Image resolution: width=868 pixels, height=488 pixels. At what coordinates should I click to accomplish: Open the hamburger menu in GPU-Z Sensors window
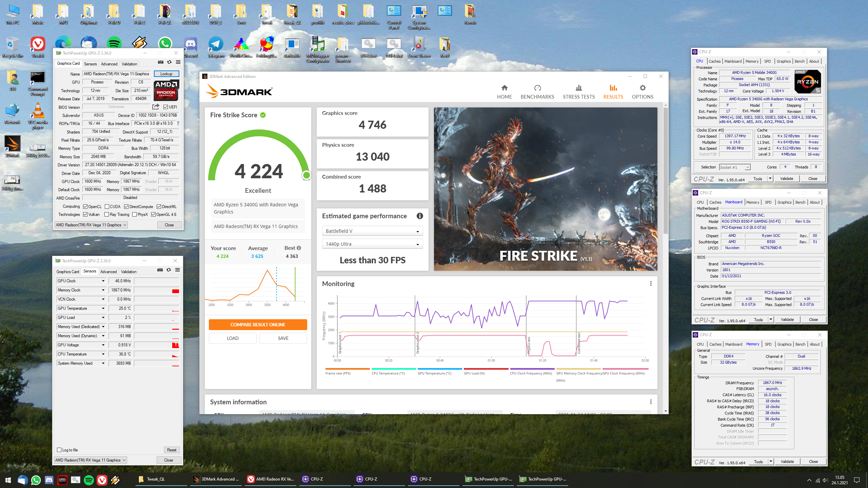coord(177,270)
